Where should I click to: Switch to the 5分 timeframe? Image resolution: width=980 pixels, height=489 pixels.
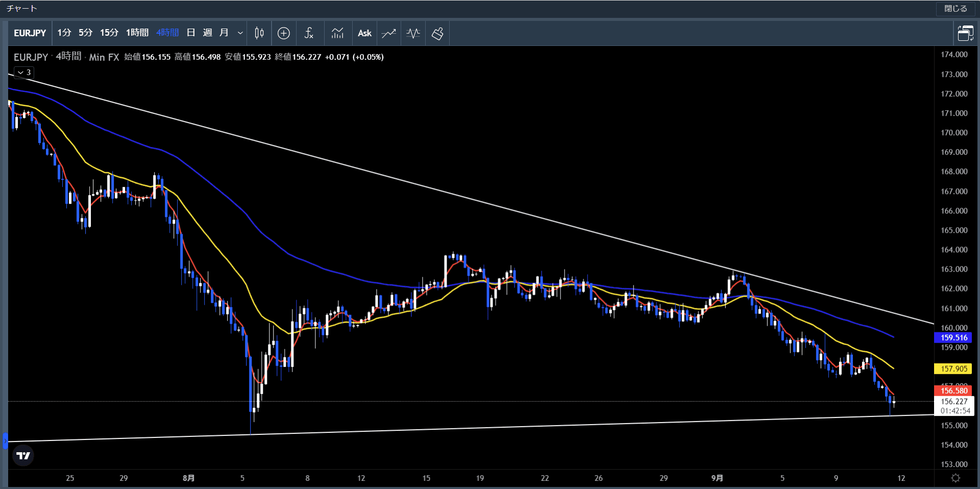point(86,33)
